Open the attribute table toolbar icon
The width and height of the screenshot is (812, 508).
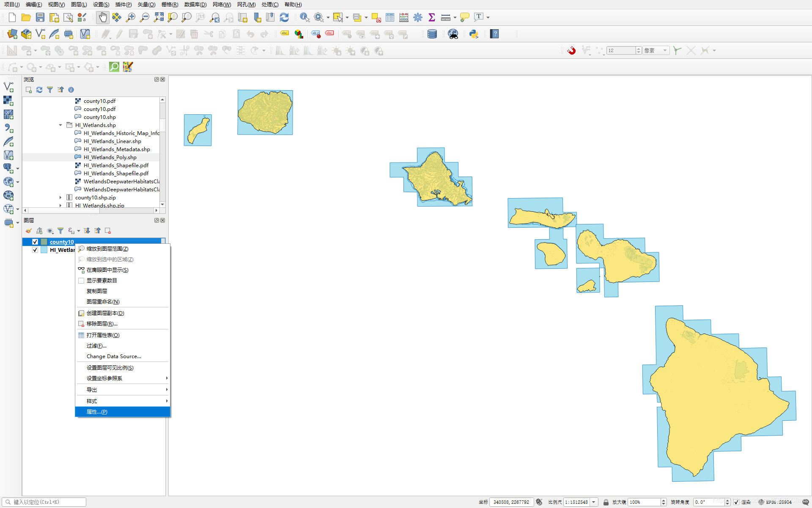[x=390, y=17]
